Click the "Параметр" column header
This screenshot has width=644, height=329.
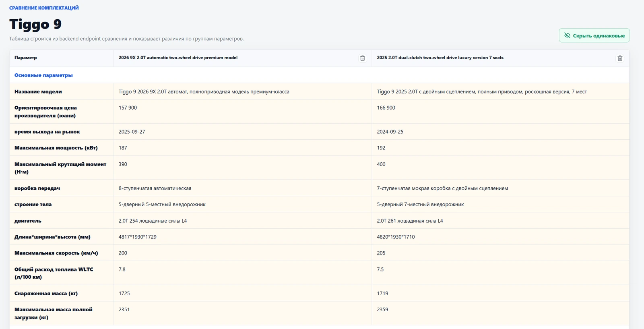tap(26, 58)
